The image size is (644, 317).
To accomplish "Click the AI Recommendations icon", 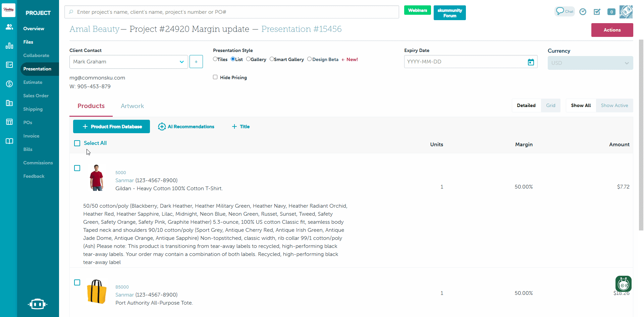I will tap(162, 126).
